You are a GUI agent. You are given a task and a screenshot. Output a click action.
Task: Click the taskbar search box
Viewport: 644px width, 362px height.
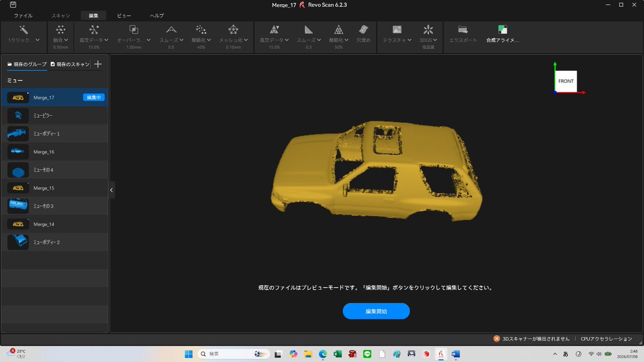click(x=233, y=354)
